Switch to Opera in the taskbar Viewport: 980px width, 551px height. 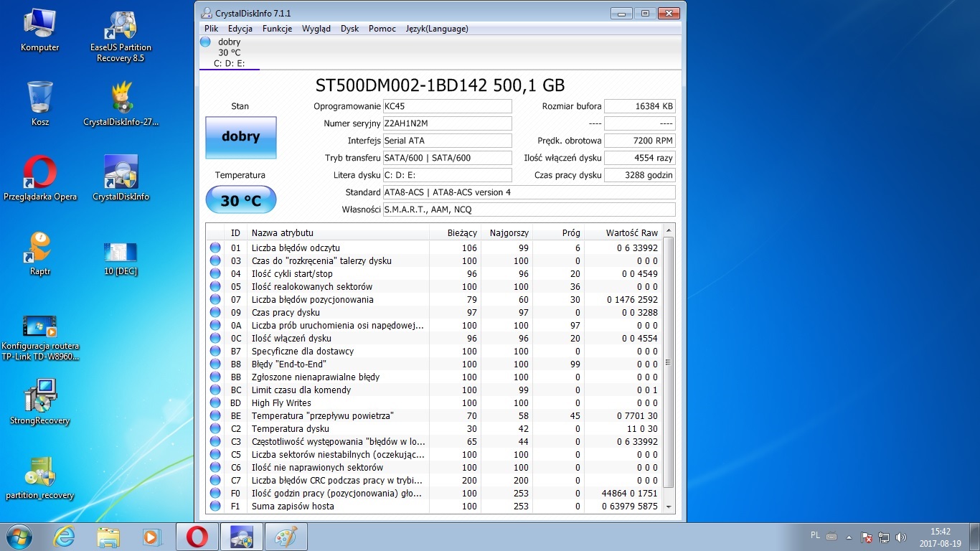coord(197,537)
